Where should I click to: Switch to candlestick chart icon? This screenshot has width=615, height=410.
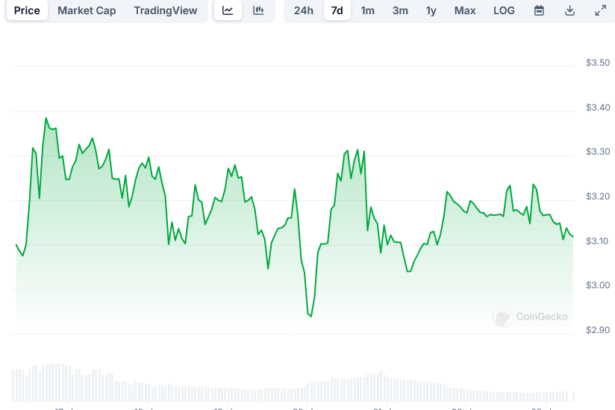tap(258, 11)
